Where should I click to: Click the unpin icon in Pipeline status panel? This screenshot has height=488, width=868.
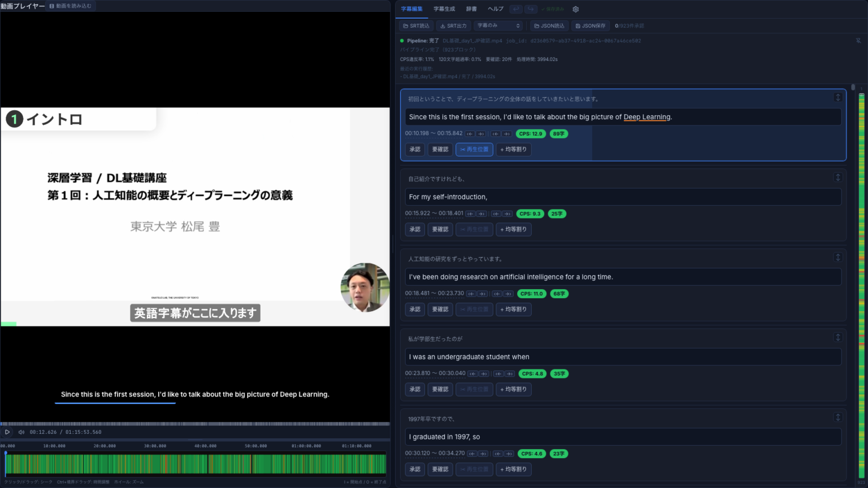coord(858,41)
